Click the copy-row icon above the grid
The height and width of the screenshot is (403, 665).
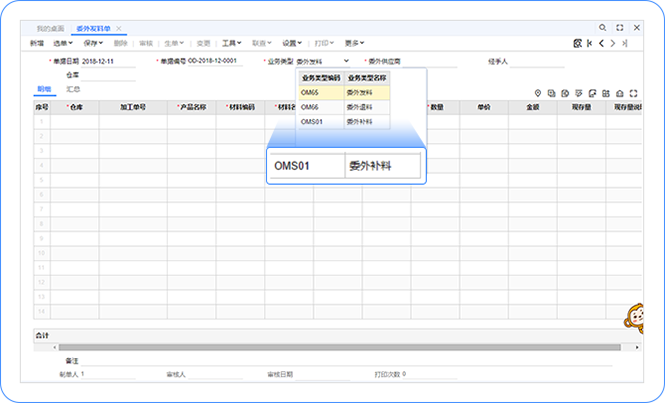coord(592,93)
